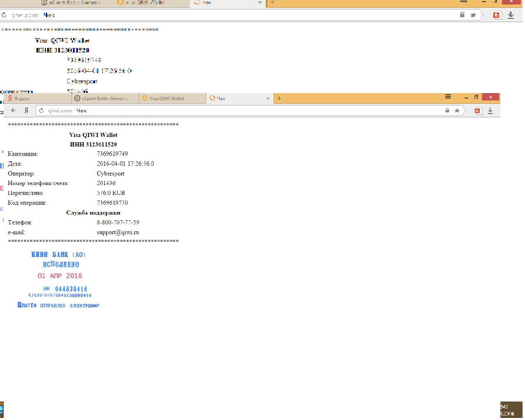
Task: Switch to the Яндекс tab
Action: (x=38, y=98)
